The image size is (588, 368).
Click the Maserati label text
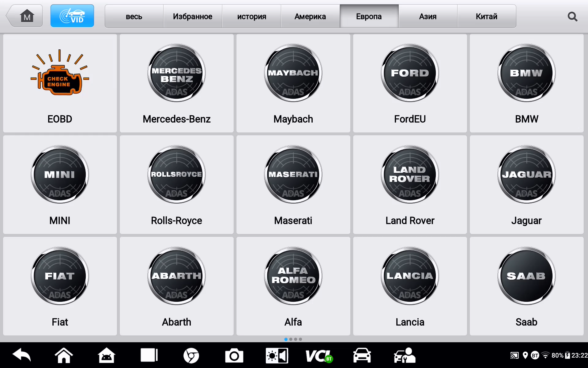pyautogui.click(x=293, y=220)
